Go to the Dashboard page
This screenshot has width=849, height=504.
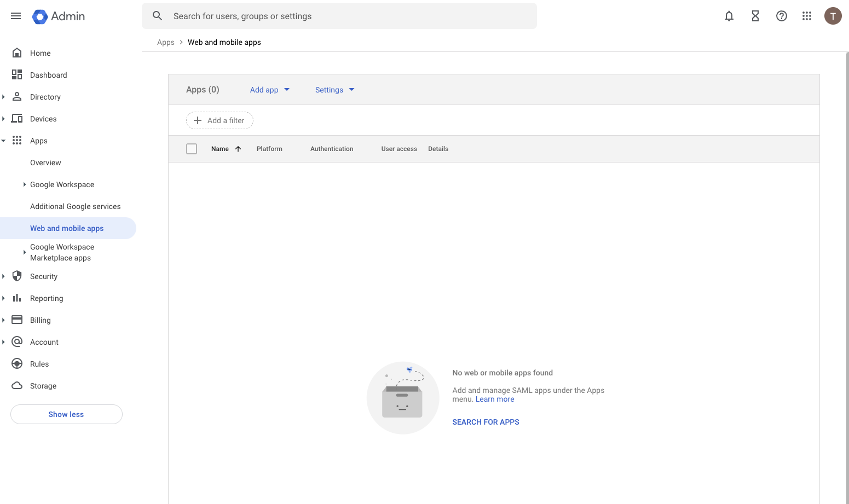pyautogui.click(x=48, y=74)
